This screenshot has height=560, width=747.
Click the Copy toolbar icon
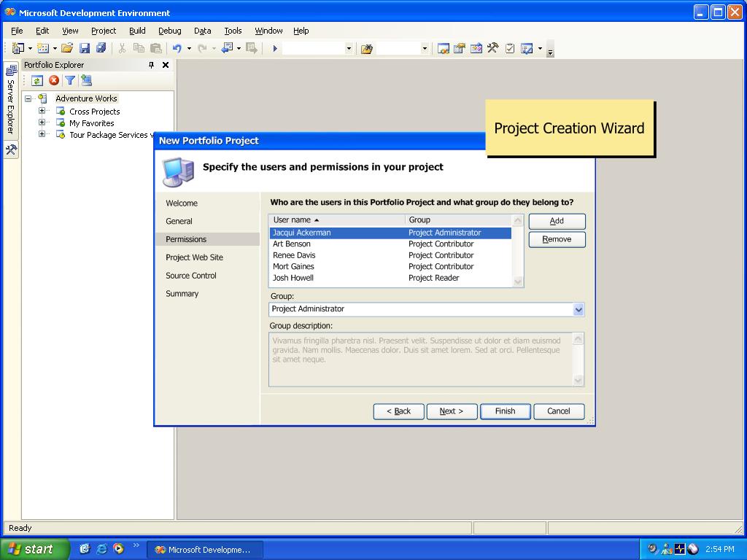click(139, 48)
